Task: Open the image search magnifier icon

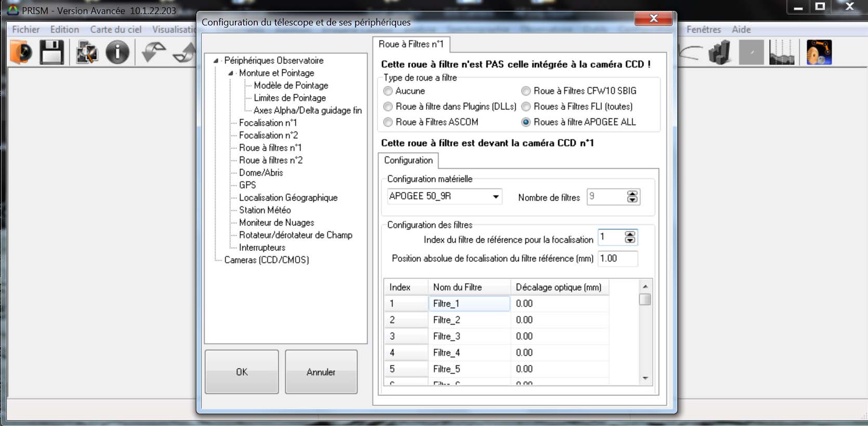Action: (x=87, y=52)
